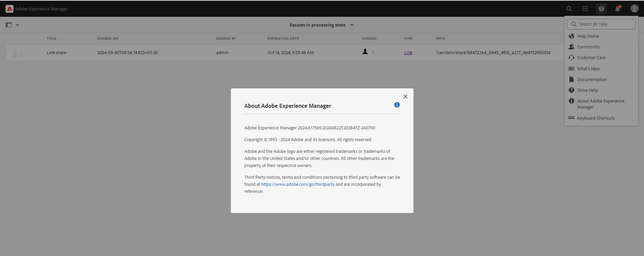Click the version string 2024.8.17569 text
Image resolution: width=644 pixels, height=256 pixels.
(x=336, y=128)
